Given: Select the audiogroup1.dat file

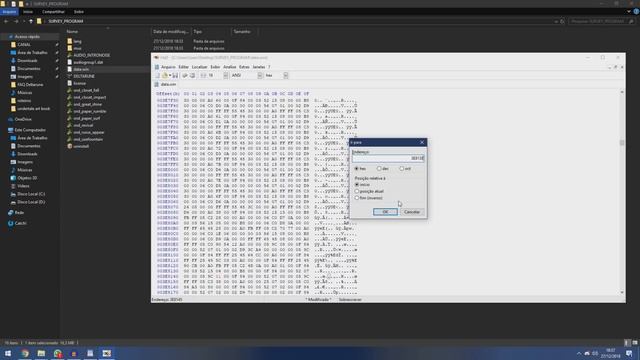Looking at the screenshot, I should (x=88, y=62).
